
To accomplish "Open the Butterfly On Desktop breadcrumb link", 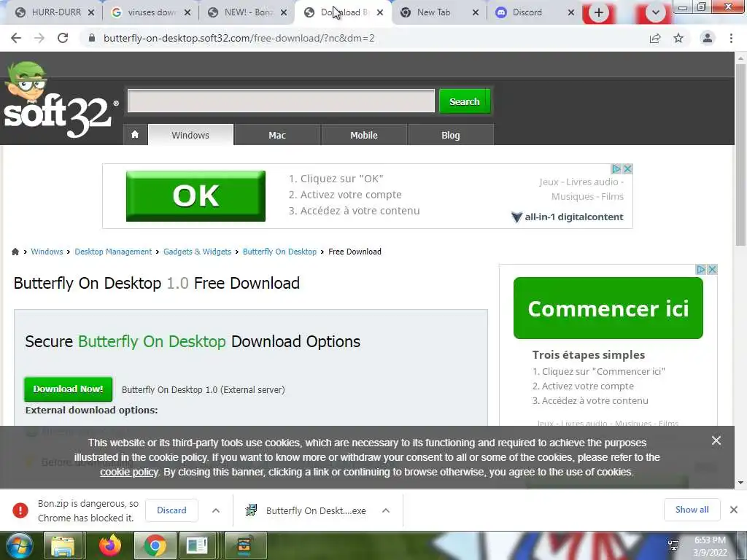I will [279, 252].
